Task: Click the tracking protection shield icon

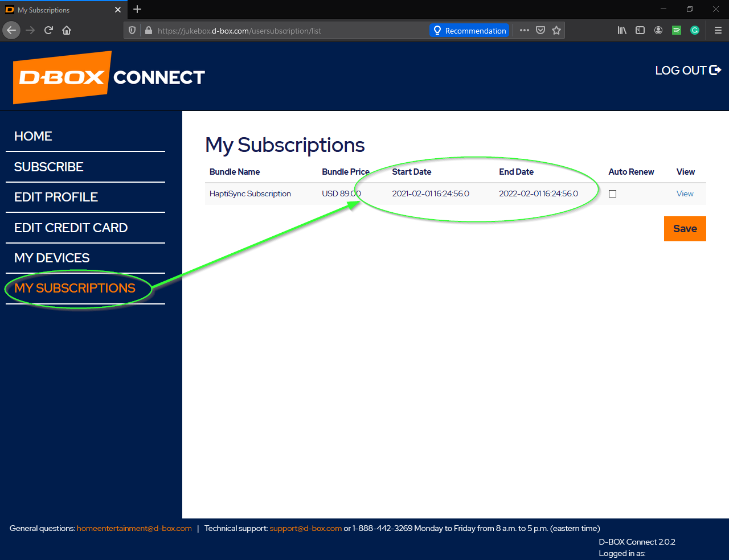Action: click(132, 30)
